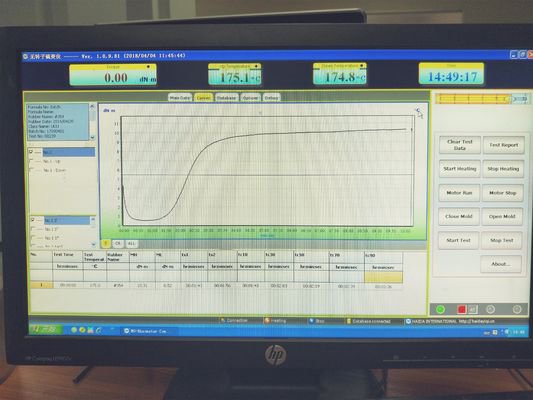Screen dimensions: 533x400
Task: Click the Stop Heating button
Action: [503, 169]
